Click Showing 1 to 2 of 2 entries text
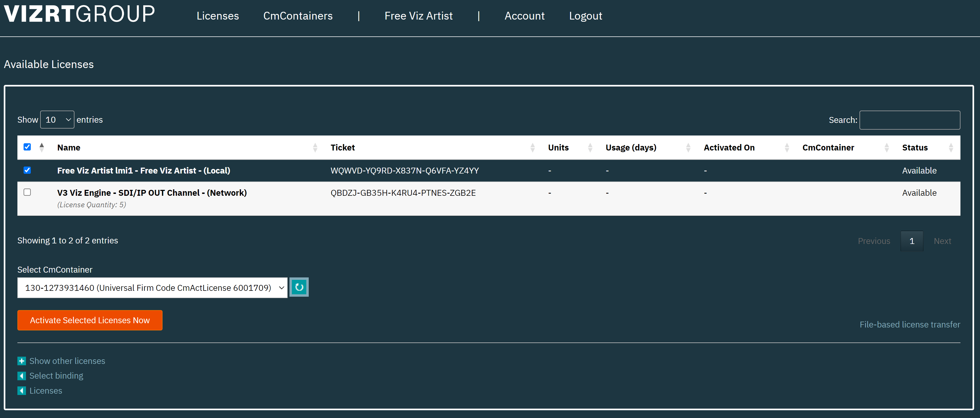 pyautogui.click(x=68, y=240)
